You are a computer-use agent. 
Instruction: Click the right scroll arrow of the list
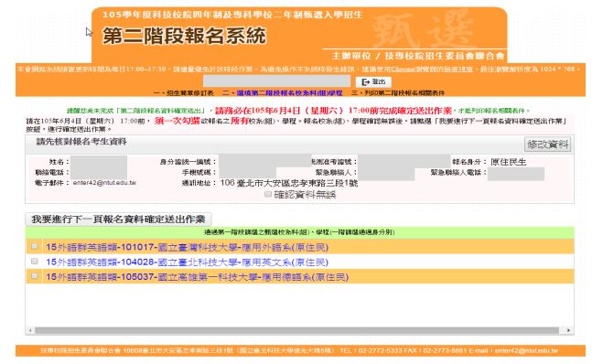point(568,330)
